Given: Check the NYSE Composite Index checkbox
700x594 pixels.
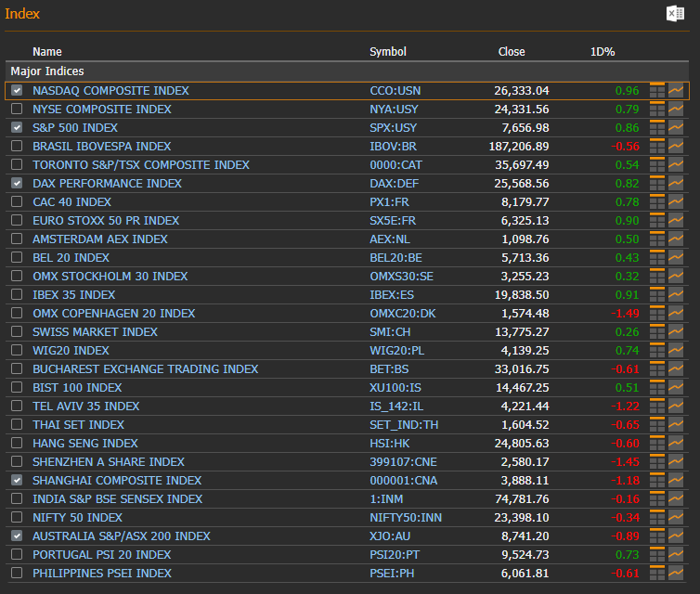Looking at the screenshot, I should click(17, 109).
